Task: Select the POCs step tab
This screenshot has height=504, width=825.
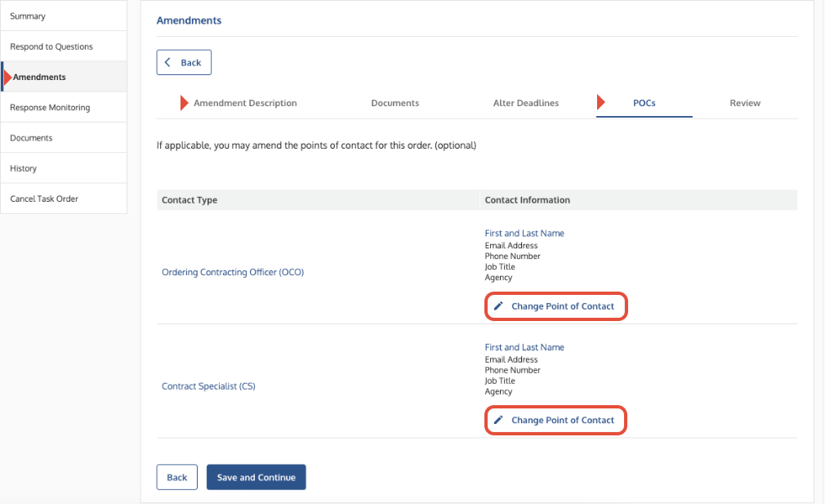Action: pos(644,103)
